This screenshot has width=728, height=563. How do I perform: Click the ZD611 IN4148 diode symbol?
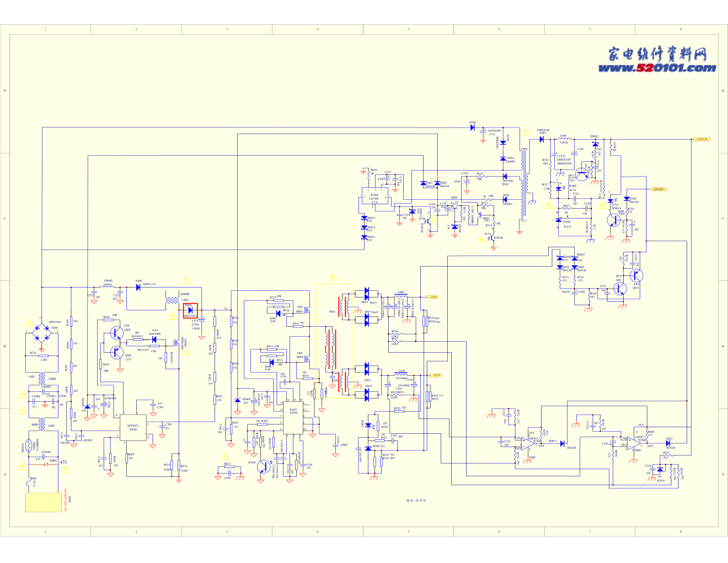tap(563, 442)
